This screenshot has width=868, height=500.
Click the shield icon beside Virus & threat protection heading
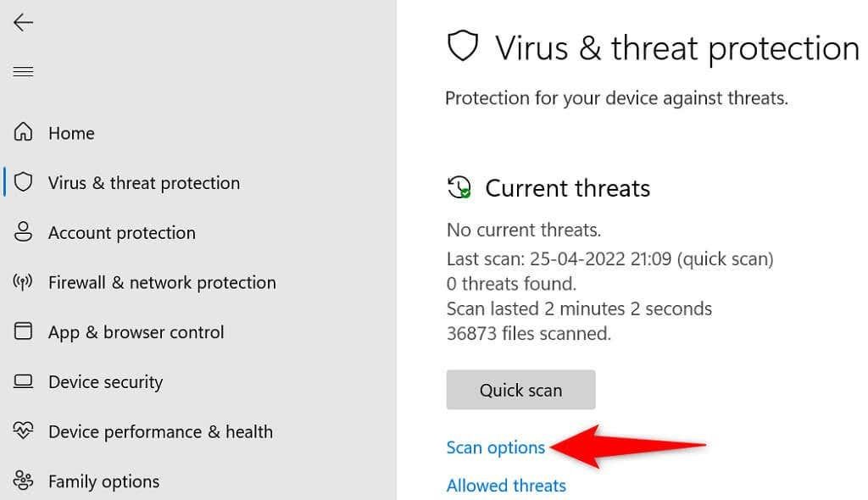463,47
